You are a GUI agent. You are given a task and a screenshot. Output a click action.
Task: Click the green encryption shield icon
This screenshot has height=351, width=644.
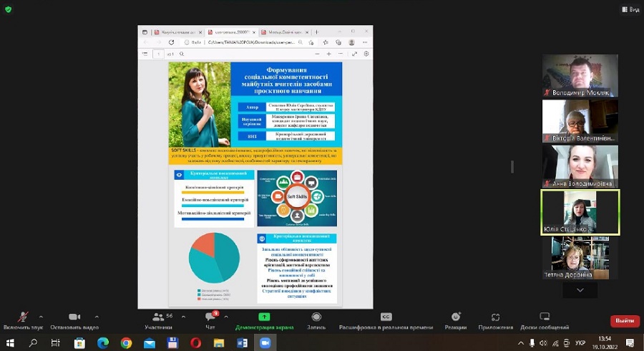point(8,9)
